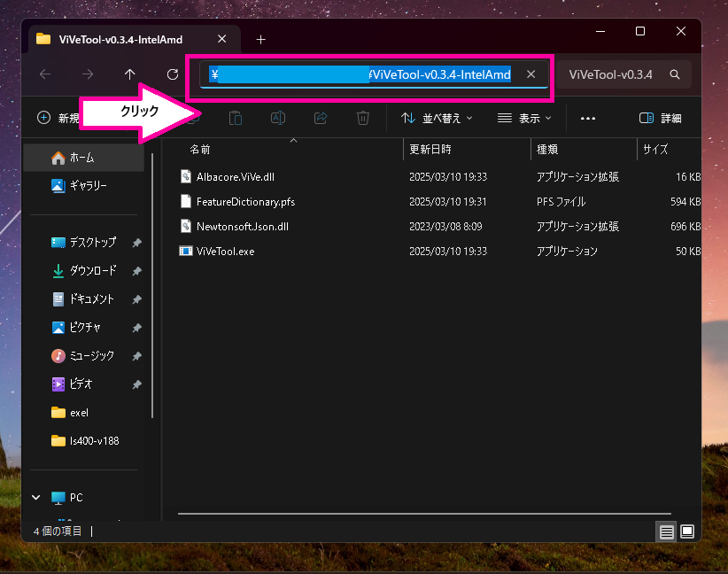This screenshot has width=728, height=574.
Task: Select the FeatureDictionary.pfs file
Action: click(x=245, y=202)
